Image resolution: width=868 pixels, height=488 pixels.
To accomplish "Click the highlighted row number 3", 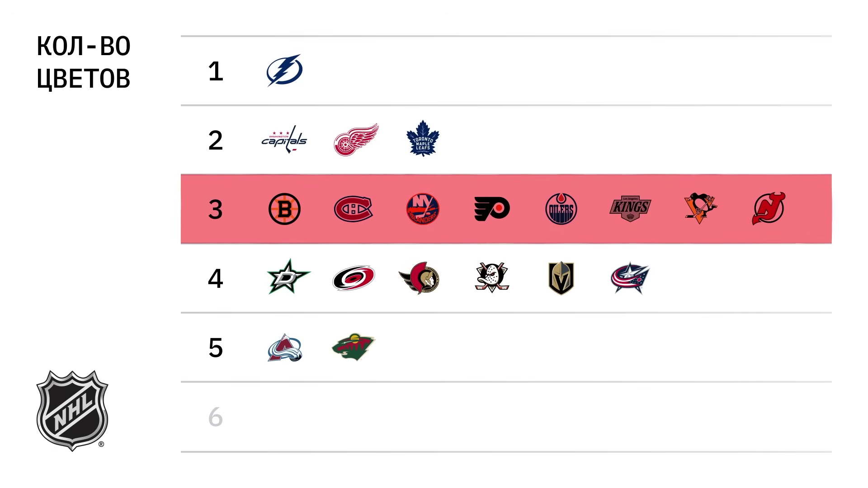I will tap(215, 210).
